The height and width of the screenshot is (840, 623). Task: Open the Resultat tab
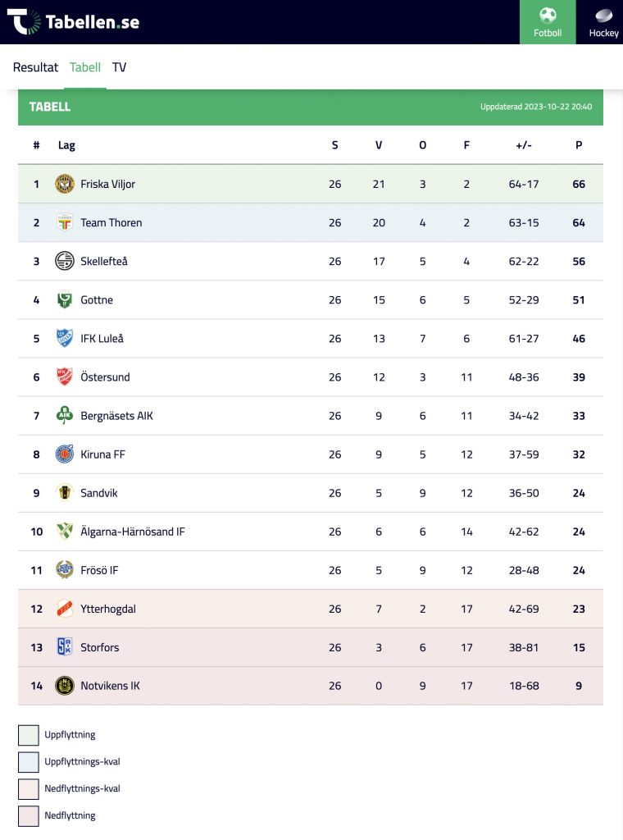click(x=35, y=67)
